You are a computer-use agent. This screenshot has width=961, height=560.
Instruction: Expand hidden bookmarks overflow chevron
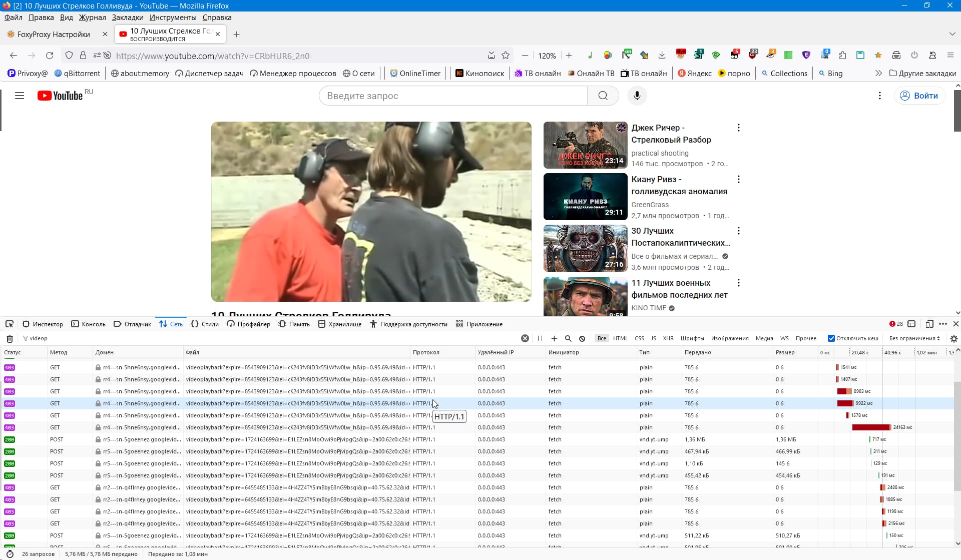(878, 73)
